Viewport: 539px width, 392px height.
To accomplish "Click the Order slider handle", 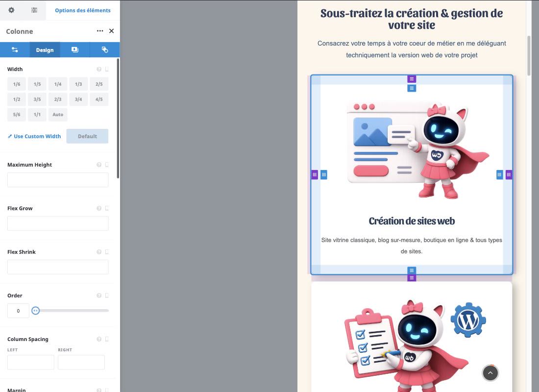I will [x=35, y=311].
